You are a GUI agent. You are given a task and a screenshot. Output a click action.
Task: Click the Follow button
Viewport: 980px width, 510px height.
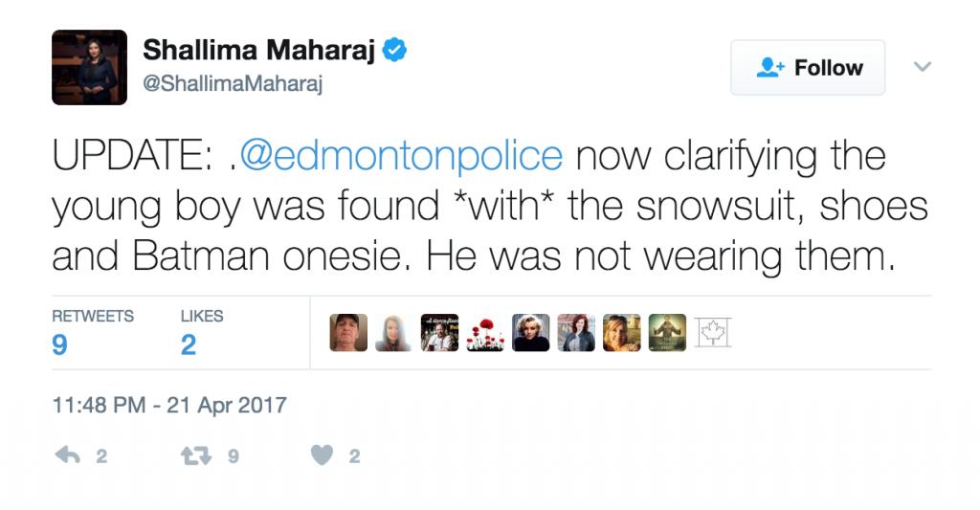[808, 68]
